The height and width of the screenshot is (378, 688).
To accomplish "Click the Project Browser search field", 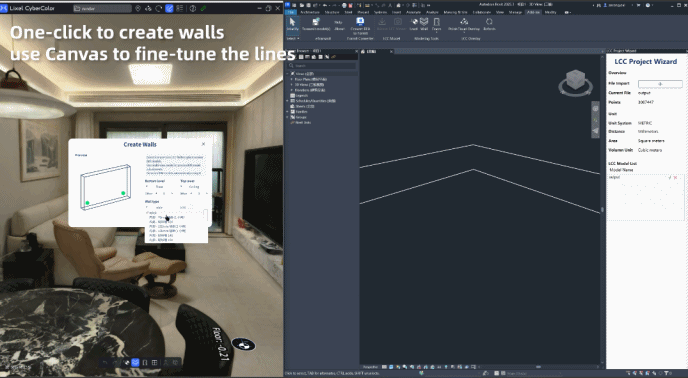I will 322,65.
